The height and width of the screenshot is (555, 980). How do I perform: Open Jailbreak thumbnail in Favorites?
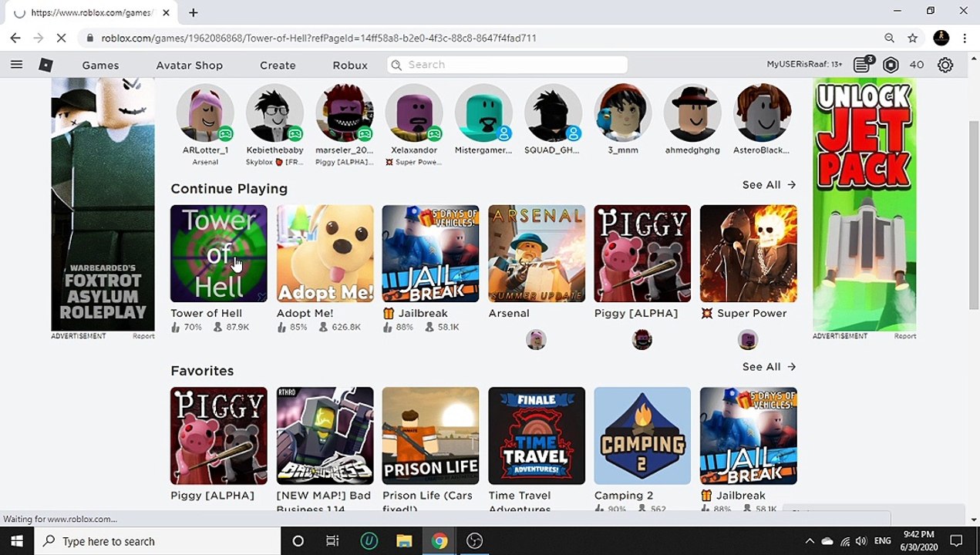coord(748,436)
